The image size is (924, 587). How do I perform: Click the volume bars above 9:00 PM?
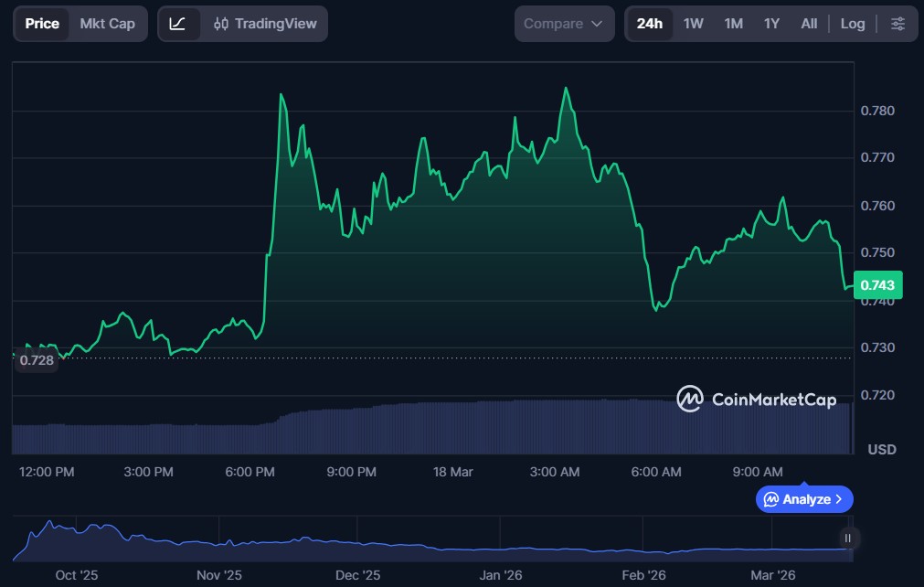(x=351, y=430)
